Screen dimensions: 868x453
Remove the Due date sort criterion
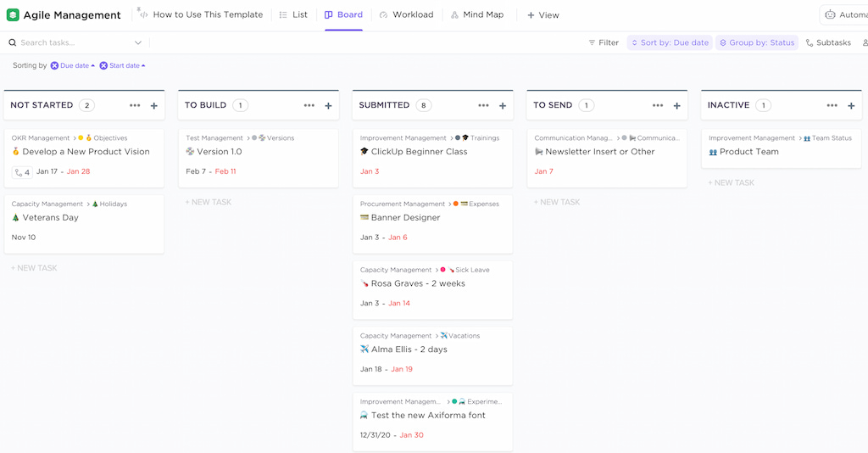point(54,65)
